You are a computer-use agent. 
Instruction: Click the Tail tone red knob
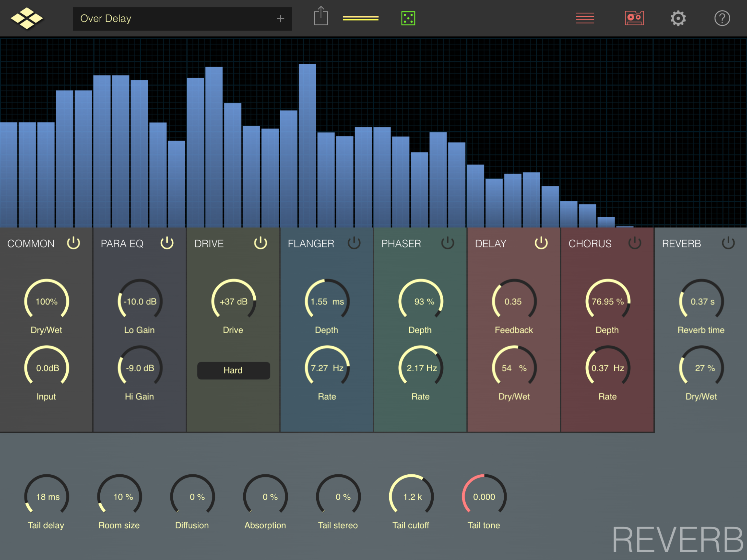(x=484, y=496)
